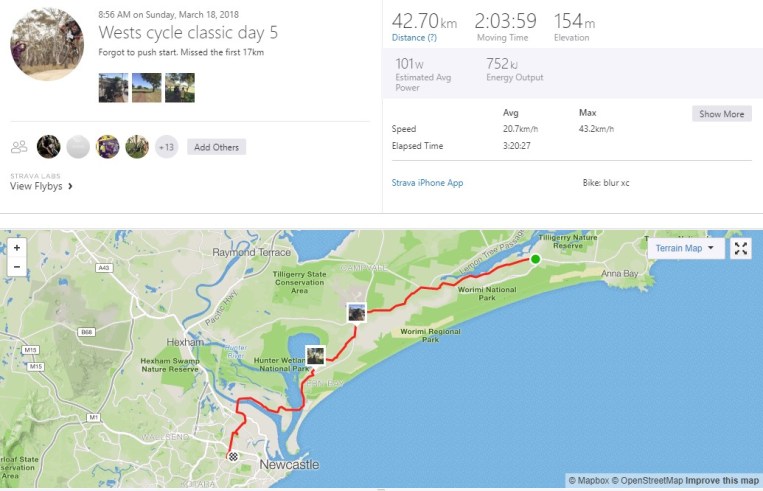Image resolution: width=763 pixels, height=491 pixels.
Task: Click the group kudos people icon
Action: click(x=18, y=147)
